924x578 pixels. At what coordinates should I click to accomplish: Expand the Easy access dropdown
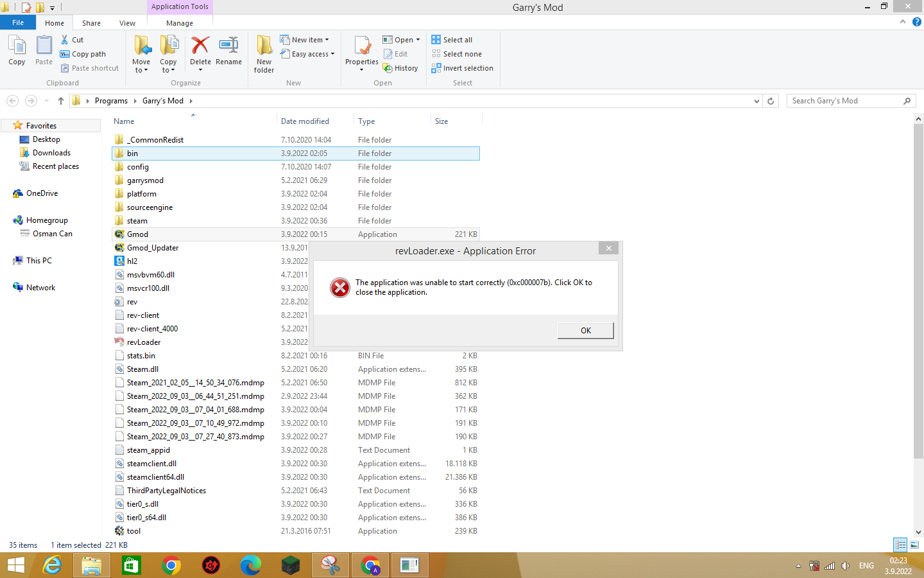(x=308, y=54)
